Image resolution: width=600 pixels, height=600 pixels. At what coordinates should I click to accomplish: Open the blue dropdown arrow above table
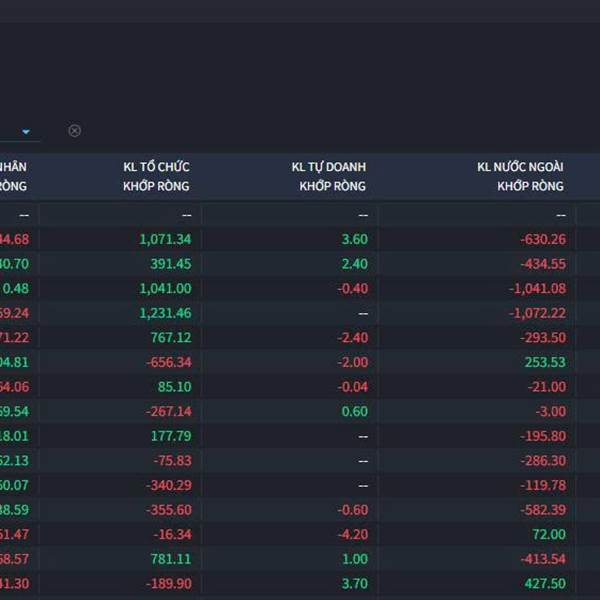pos(26,132)
